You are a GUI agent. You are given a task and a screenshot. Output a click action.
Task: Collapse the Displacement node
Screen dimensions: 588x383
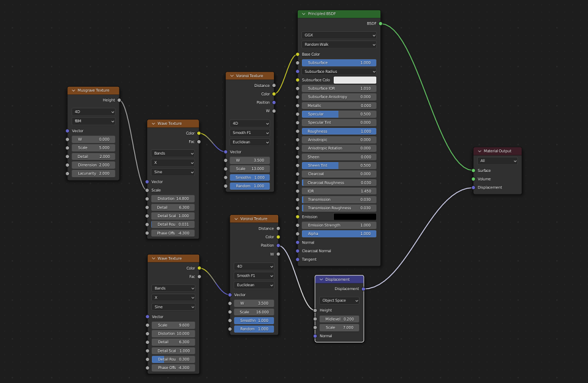[321, 280]
